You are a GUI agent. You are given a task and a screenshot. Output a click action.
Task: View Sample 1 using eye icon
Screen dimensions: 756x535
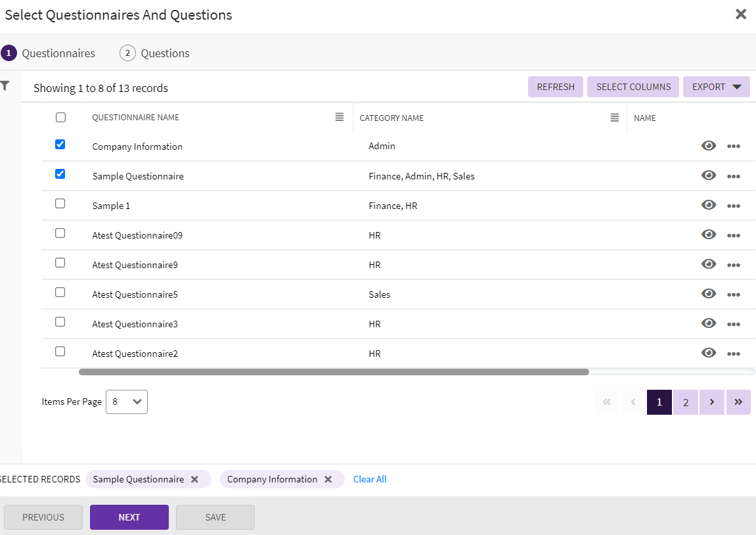pyautogui.click(x=708, y=205)
